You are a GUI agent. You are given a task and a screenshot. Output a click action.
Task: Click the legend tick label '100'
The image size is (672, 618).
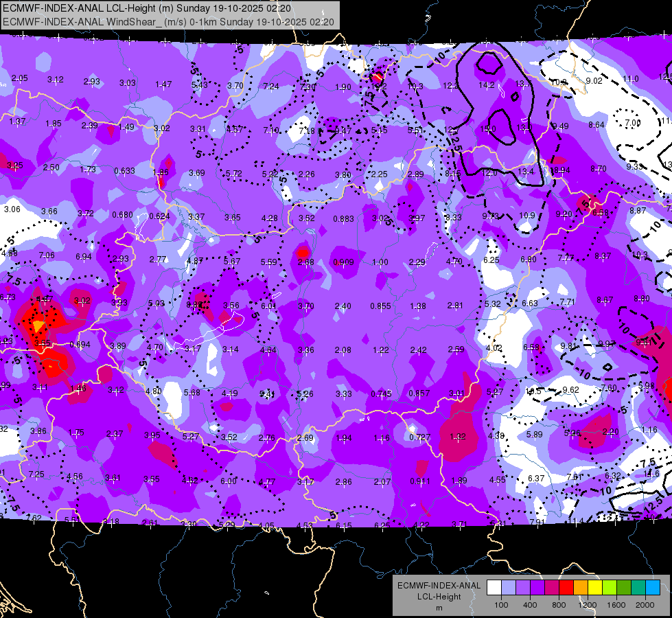[501, 605]
